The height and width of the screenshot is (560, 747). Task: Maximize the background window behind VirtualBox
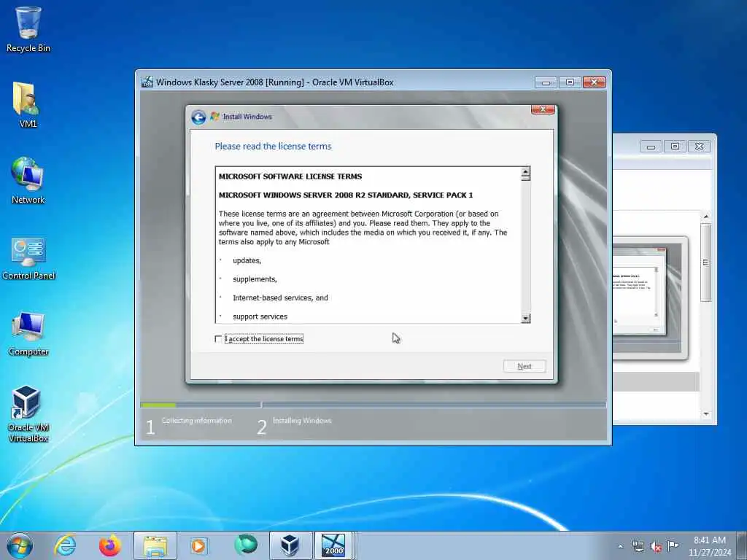(x=675, y=146)
